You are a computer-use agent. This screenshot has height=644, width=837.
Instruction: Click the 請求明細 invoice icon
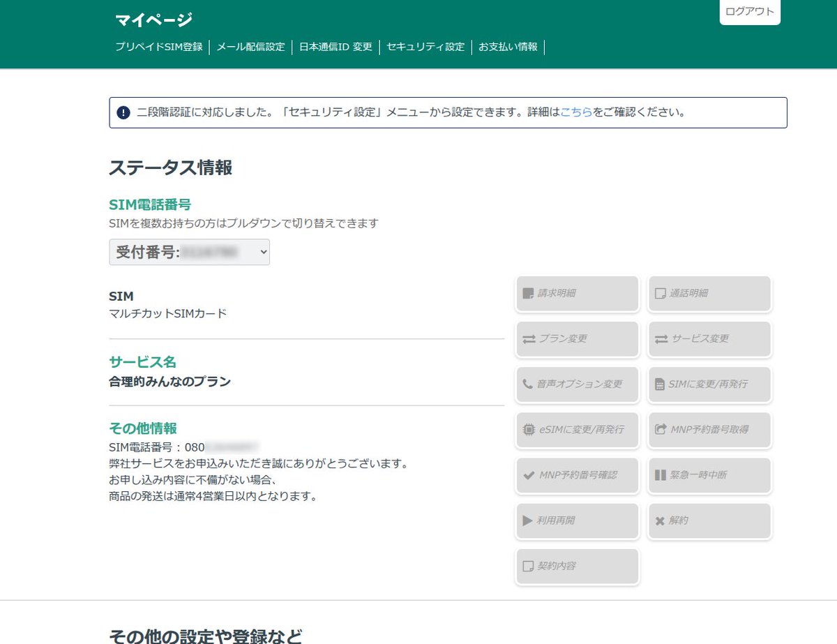click(x=528, y=294)
